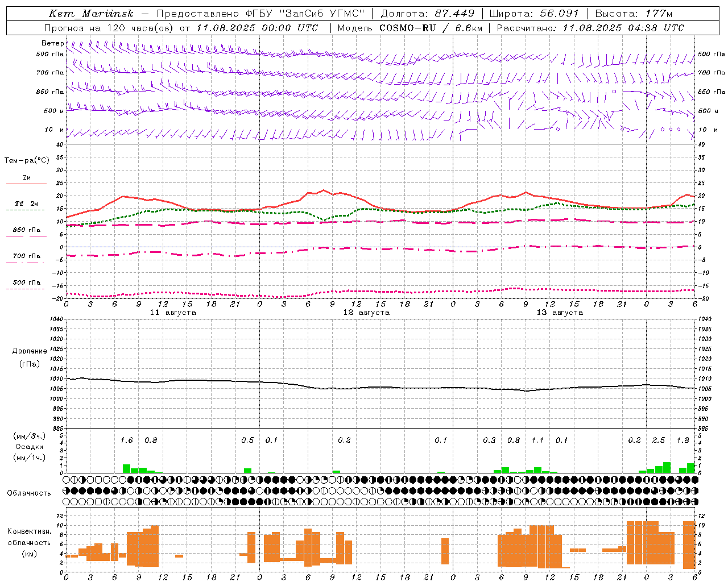Click the 'Конвективн.' convective cloud label
The height and width of the screenshot is (582, 728).
tap(30, 531)
